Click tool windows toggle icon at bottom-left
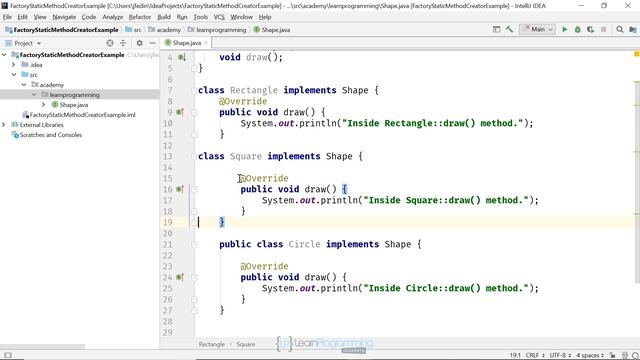 [8, 356]
